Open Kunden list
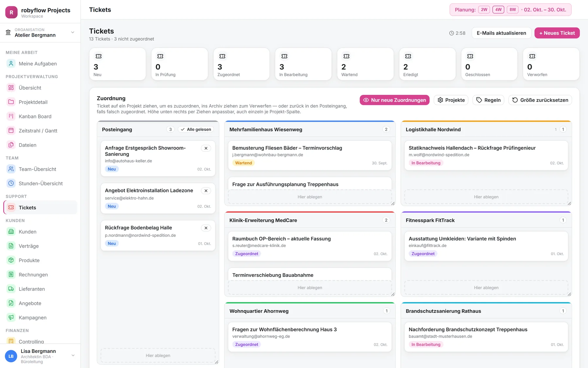 (40, 232)
